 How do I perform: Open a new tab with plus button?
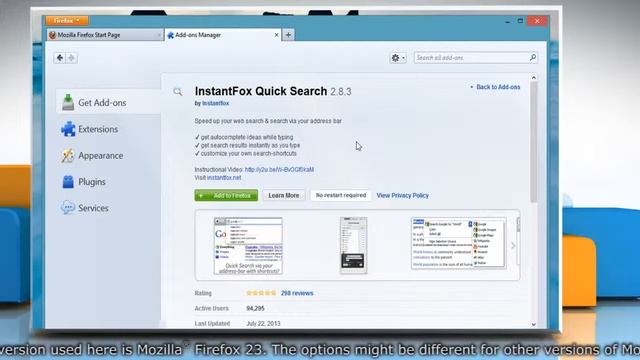click(x=288, y=35)
